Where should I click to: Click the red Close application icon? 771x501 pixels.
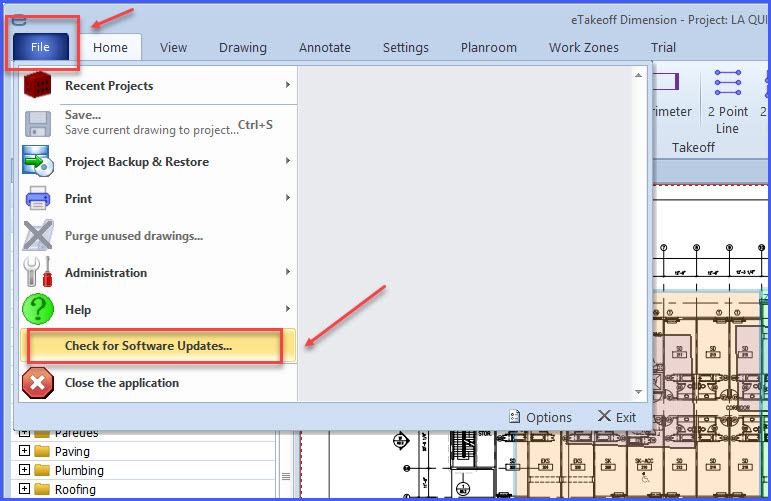(x=37, y=383)
